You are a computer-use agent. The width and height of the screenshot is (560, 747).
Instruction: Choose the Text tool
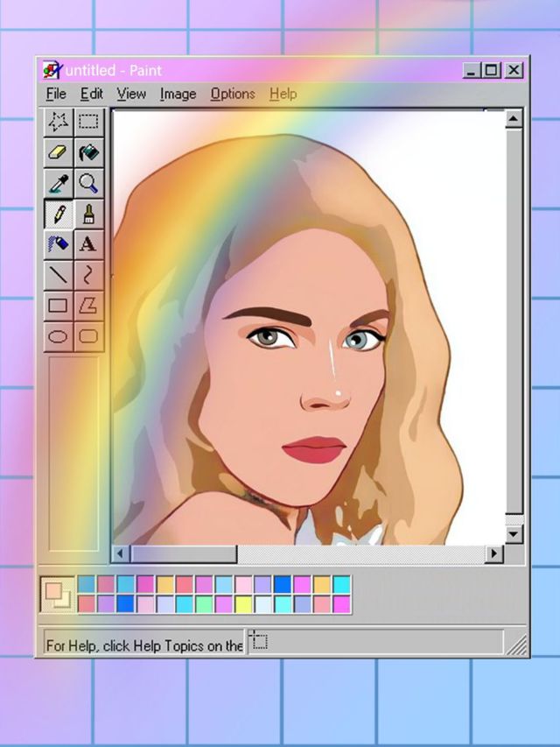click(88, 244)
